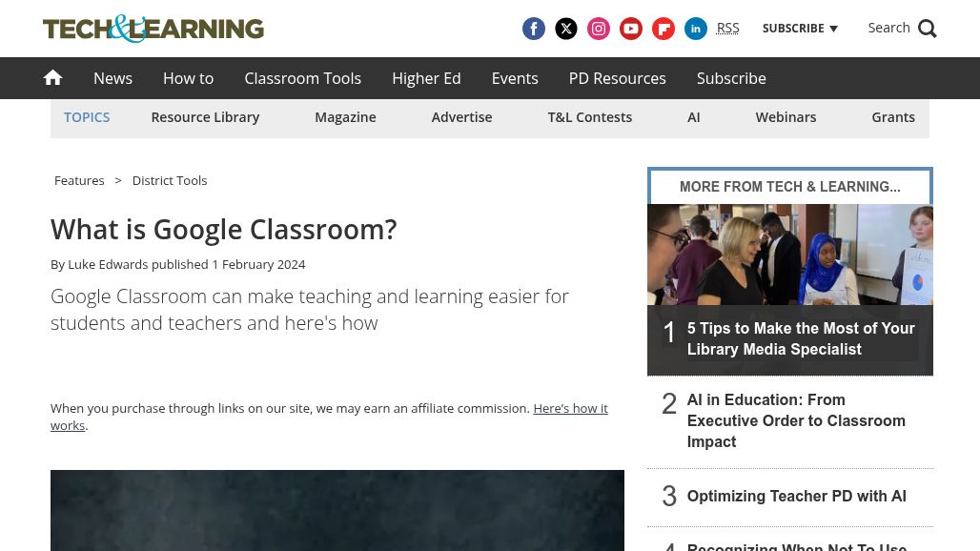Click the home icon in the navigation bar
The width and height of the screenshot is (980, 551).
click(x=52, y=78)
